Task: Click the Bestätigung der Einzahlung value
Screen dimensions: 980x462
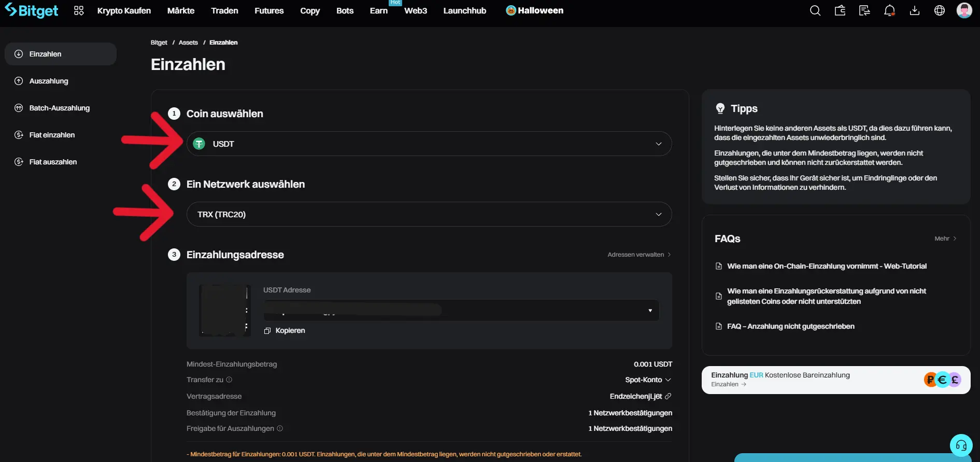Action: [x=630, y=413]
